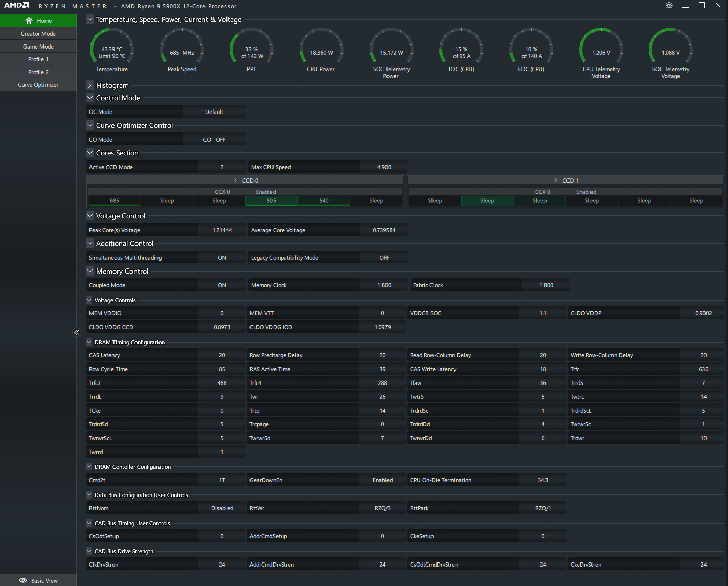Collapse the Temperature, Speed, Power section
The width and height of the screenshot is (728, 586).
(x=90, y=19)
